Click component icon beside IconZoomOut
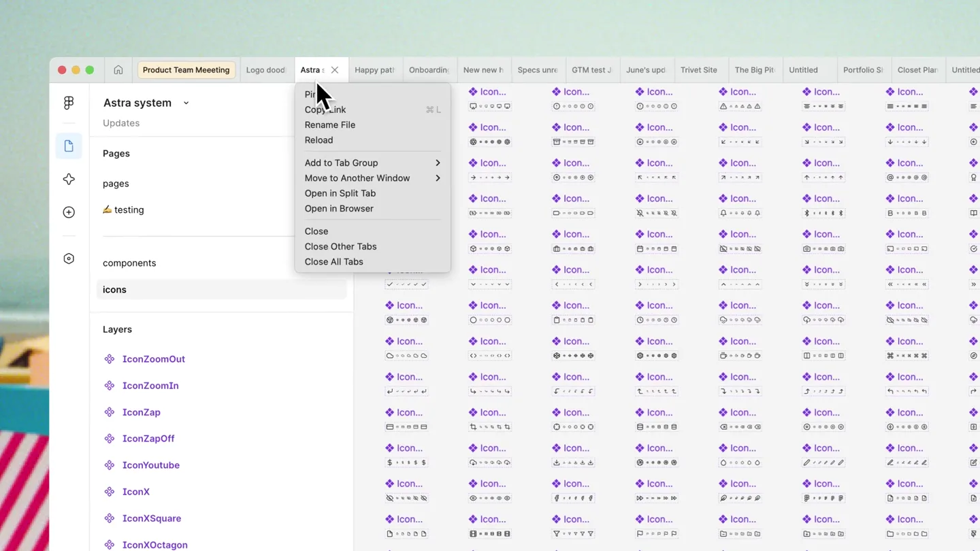980x551 pixels. point(110,359)
